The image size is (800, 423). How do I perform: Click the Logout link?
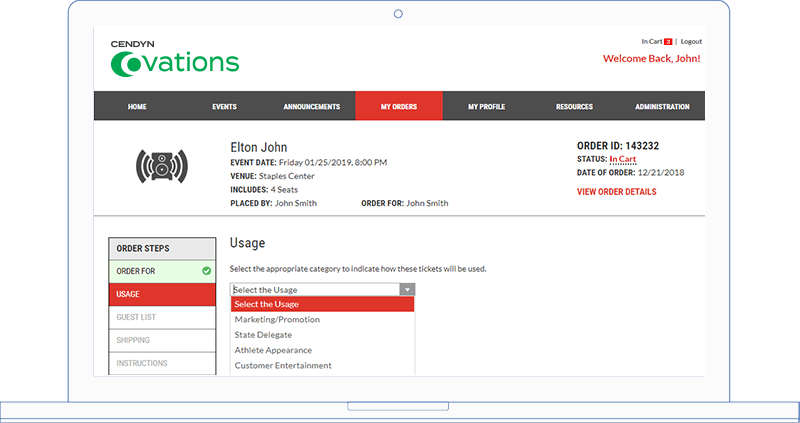(691, 42)
